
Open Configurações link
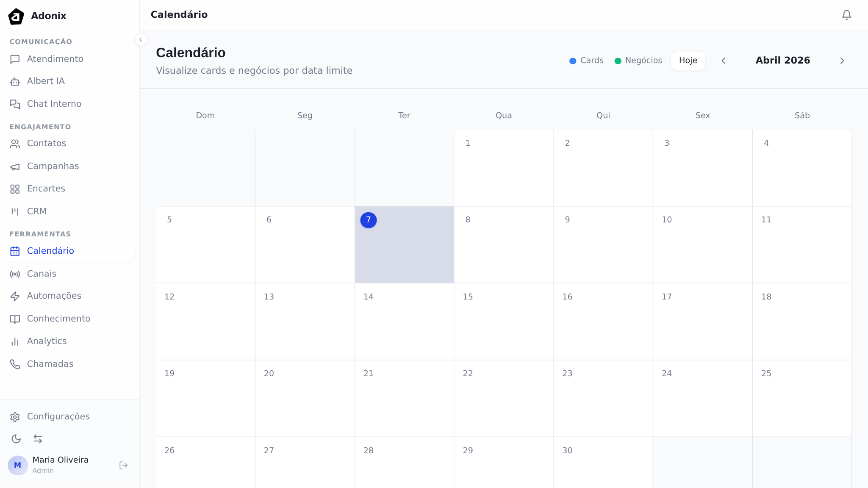(58, 416)
